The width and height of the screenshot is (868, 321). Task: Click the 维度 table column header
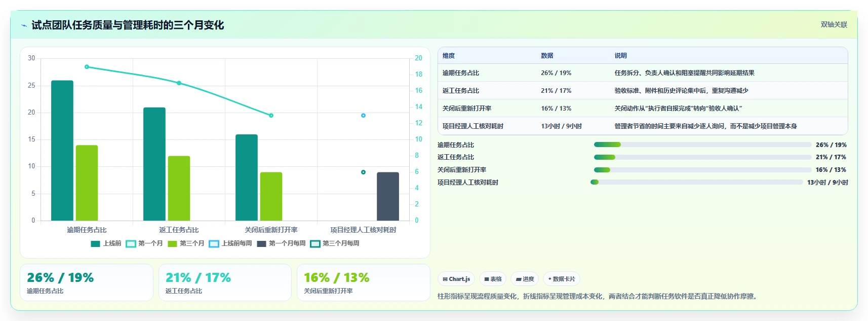(449, 56)
